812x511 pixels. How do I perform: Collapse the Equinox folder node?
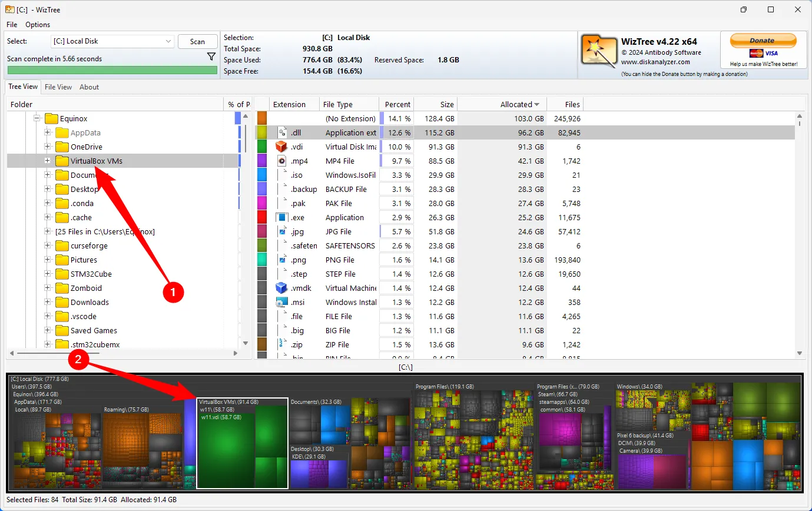tap(37, 118)
